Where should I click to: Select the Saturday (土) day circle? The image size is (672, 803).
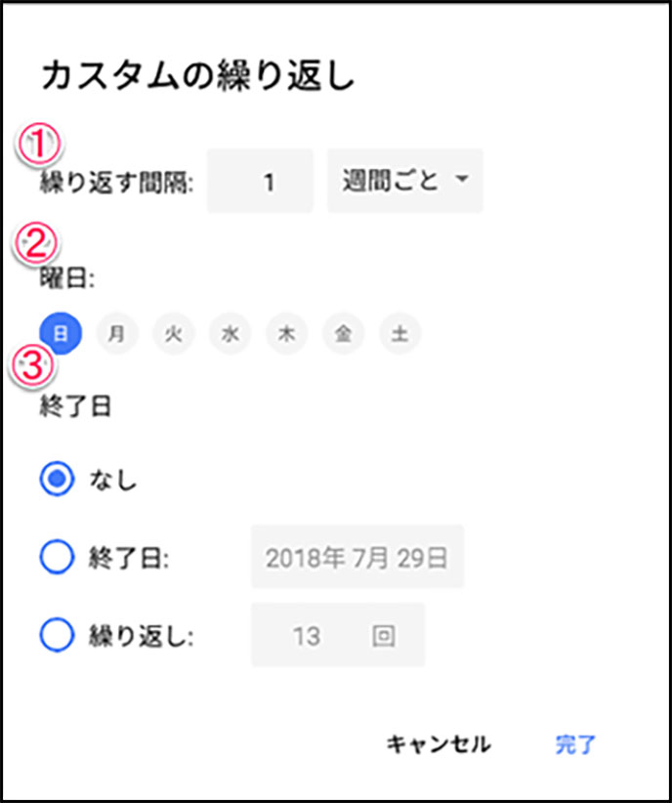[400, 334]
